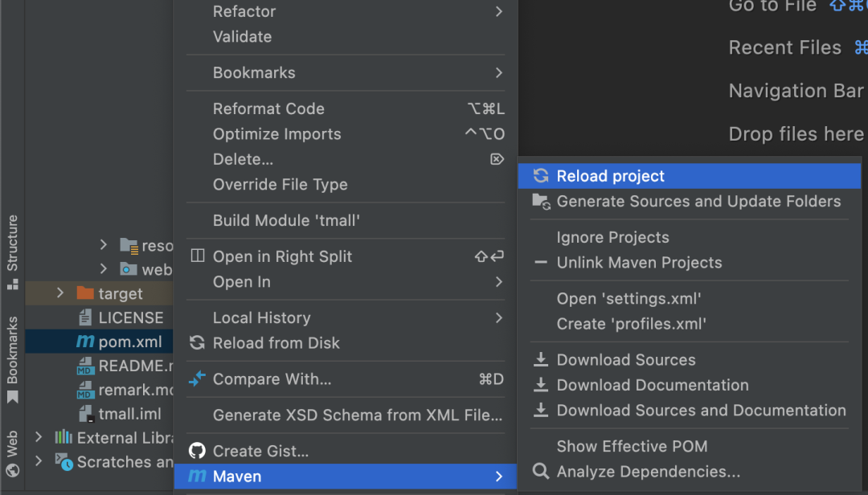Click the Generate Sources folder icon

541,202
